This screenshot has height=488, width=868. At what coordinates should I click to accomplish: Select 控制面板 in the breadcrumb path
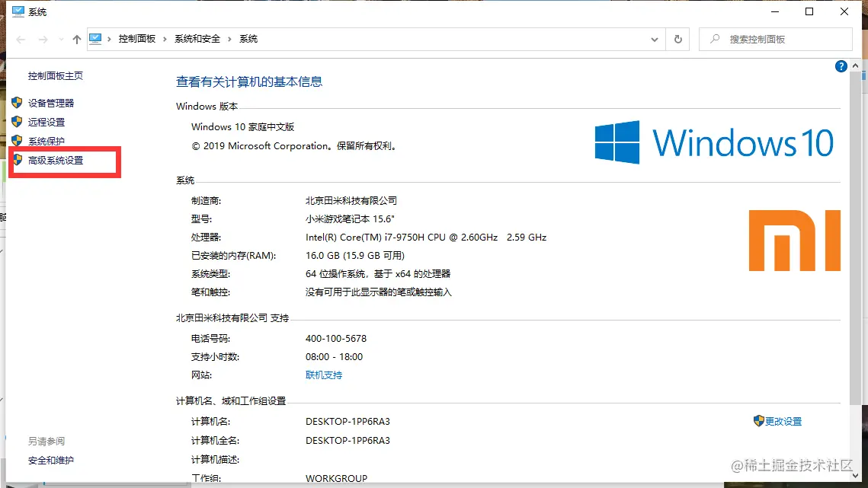click(136, 39)
